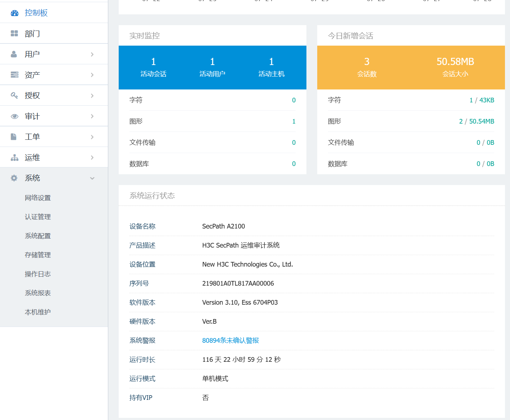Screen dimensions: 510x420
Task: Click the 审计 eye icon
Action: (14, 116)
